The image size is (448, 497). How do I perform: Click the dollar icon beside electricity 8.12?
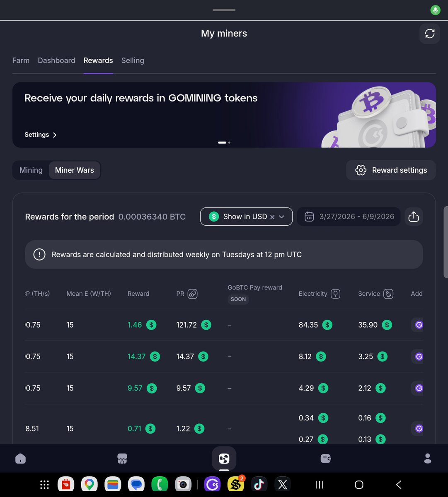pyautogui.click(x=321, y=357)
